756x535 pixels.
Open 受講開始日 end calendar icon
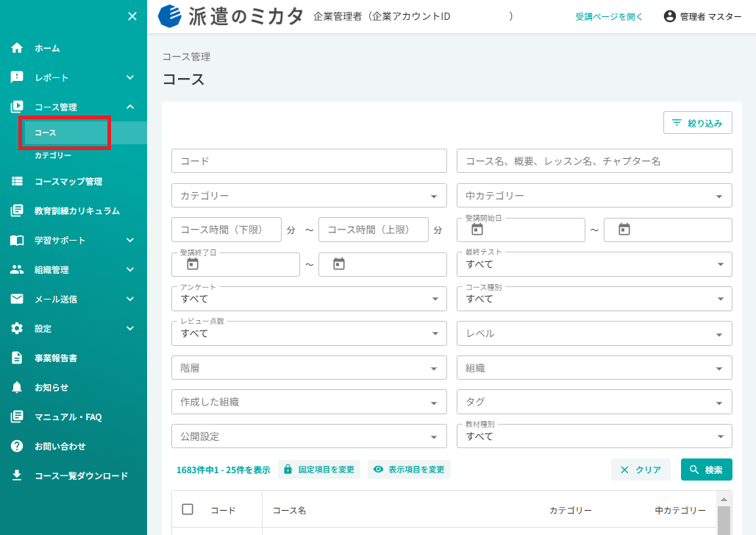(x=624, y=230)
